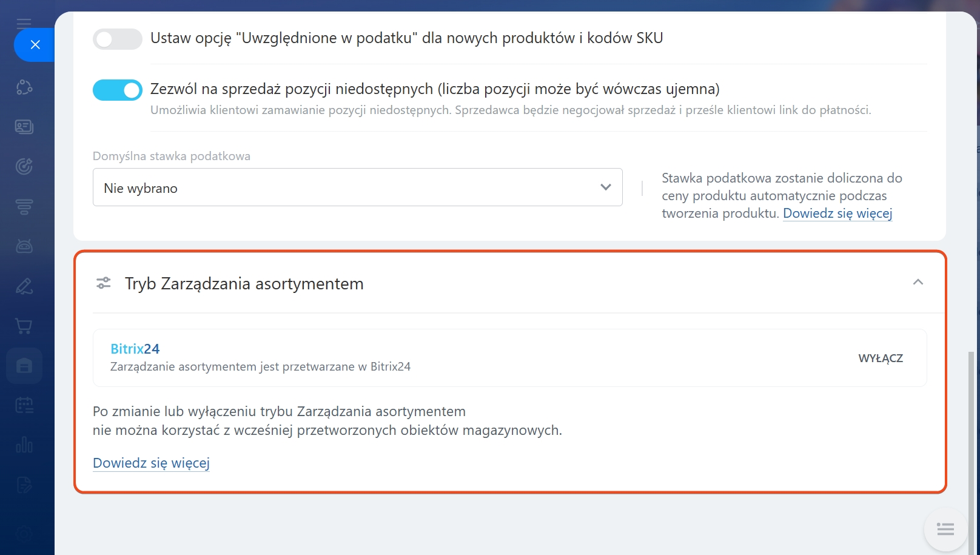The width and height of the screenshot is (980, 555).
Task: Toggle "Uwzględnione w podatku" option switch
Action: (x=118, y=39)
